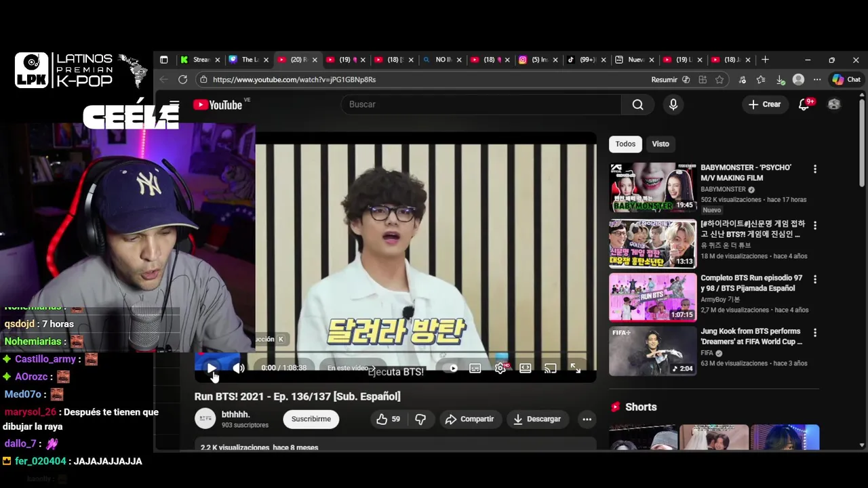The image size is (868, 488).
Task: Select the Visto filter chip
Action: pyautogui.click(x=660, y=144)
